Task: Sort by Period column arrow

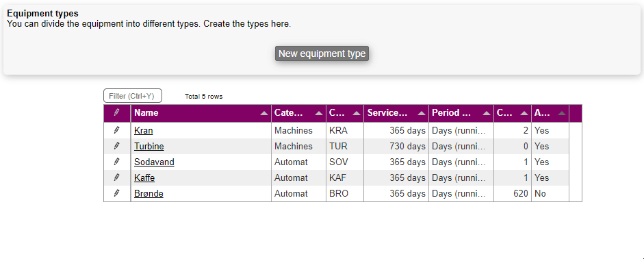Action: pos(487,114)
